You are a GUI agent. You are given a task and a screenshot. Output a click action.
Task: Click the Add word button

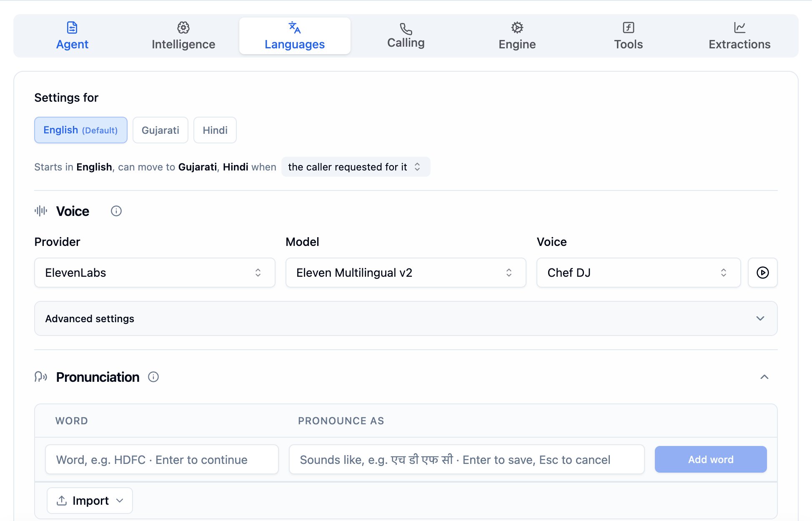[711, 459]
